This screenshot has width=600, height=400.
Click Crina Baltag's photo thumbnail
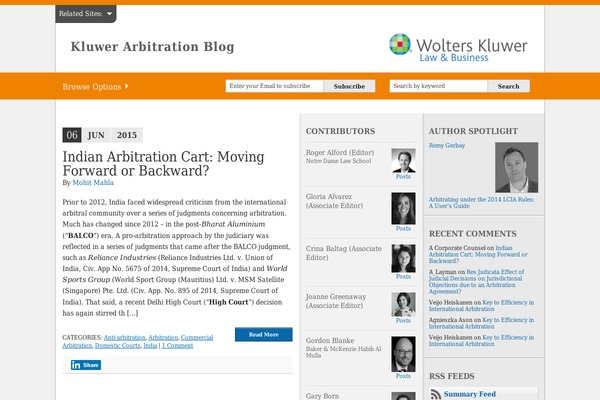pyautogui.click(x=403, y=258)
